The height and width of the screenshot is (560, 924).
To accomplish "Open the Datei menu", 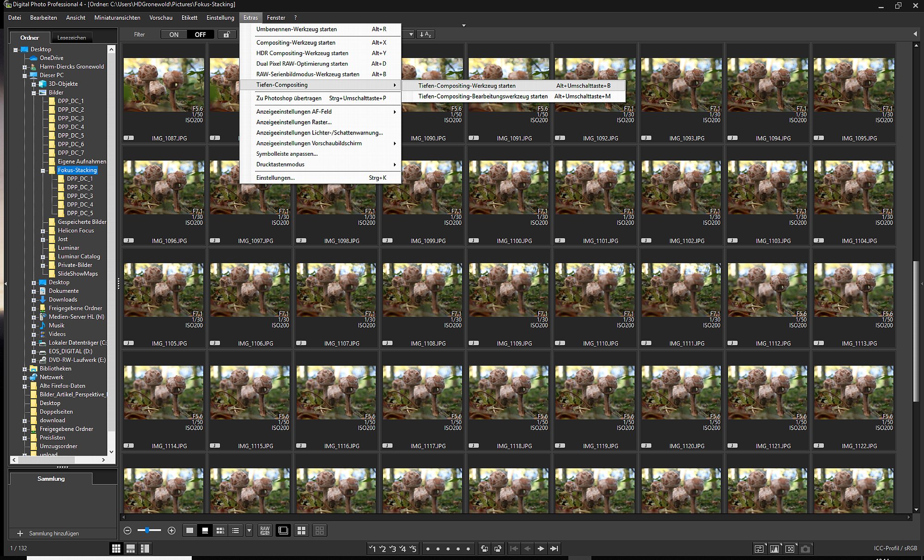I will click(15, 18).
